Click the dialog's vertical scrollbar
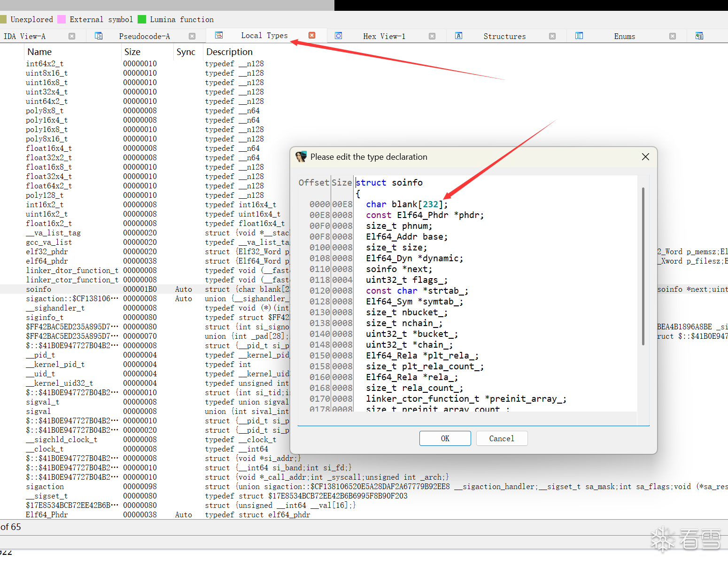This screenshot has width=728, height=561. click(x=643, y=266)
